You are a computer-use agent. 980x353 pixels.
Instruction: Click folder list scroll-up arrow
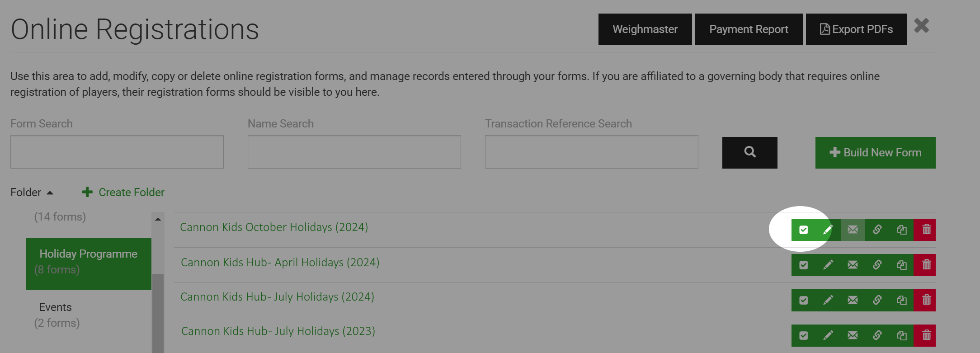coord(158,219)
